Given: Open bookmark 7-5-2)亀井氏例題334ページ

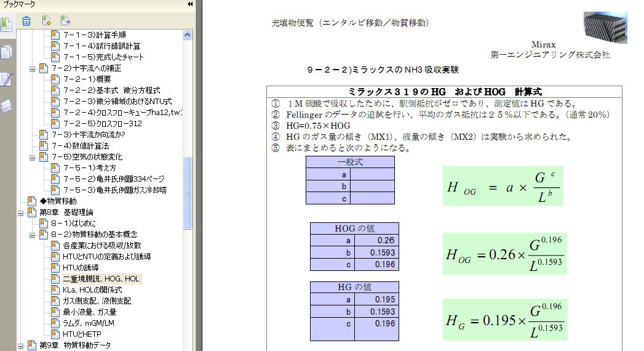Looking at the screenshot, I should click(113, 179).
